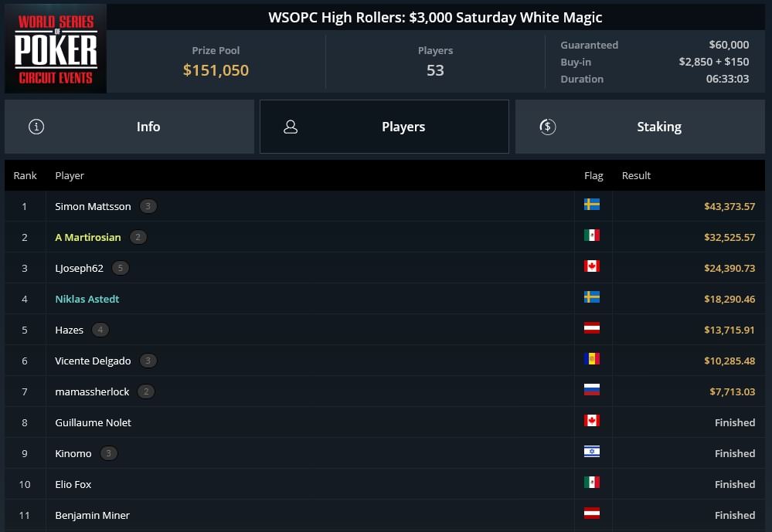
Task: Click the Info circle icon
Action: [36, 127]
